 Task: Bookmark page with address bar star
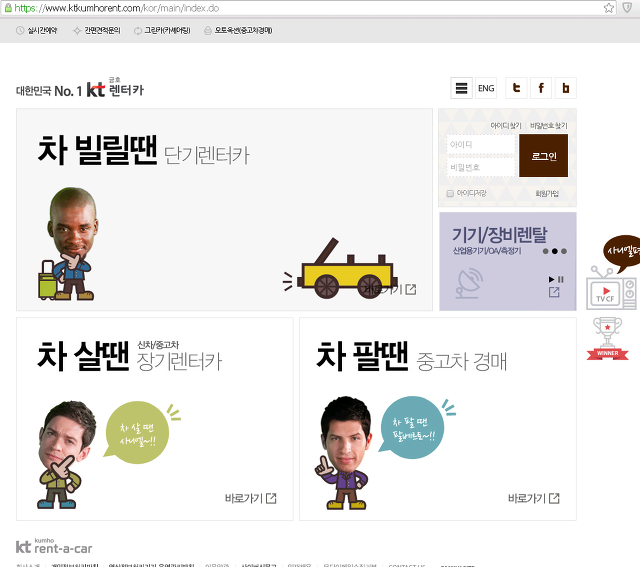click(609, 8)
